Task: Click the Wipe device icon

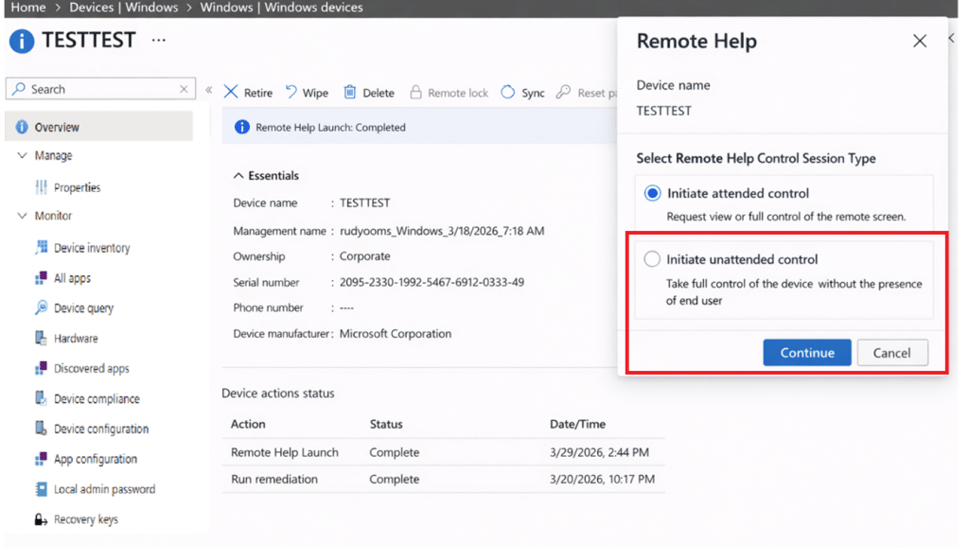Action: click(291, 93)
